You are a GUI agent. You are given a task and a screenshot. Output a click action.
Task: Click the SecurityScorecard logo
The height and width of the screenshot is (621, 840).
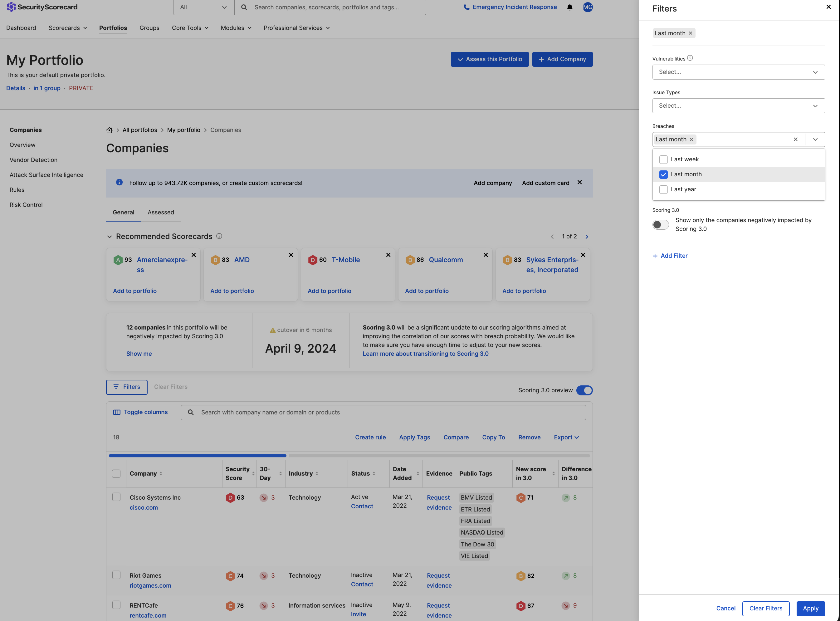42,7
